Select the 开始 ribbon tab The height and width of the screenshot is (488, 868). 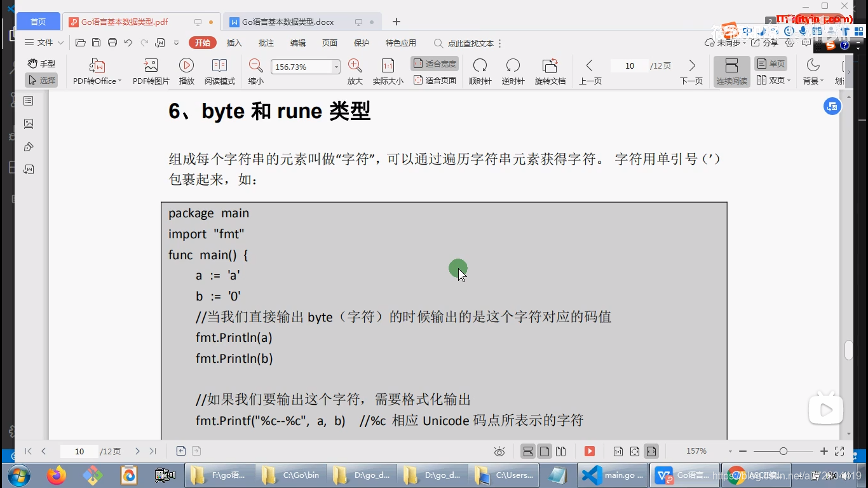point(203,43)
